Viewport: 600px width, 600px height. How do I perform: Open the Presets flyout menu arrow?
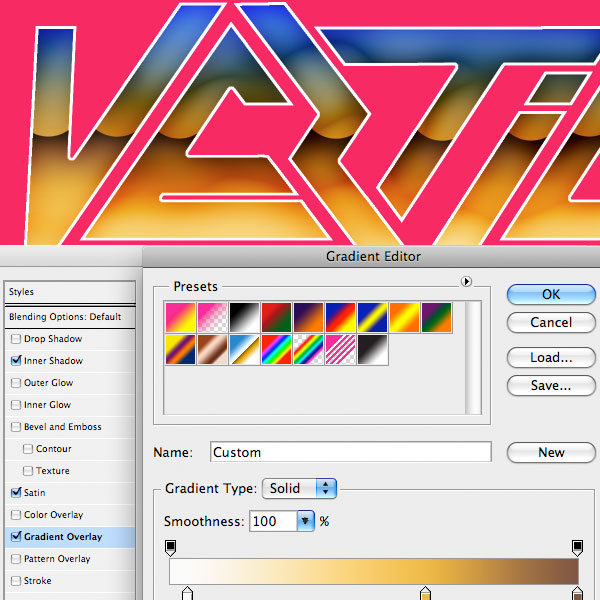(466, 282)
